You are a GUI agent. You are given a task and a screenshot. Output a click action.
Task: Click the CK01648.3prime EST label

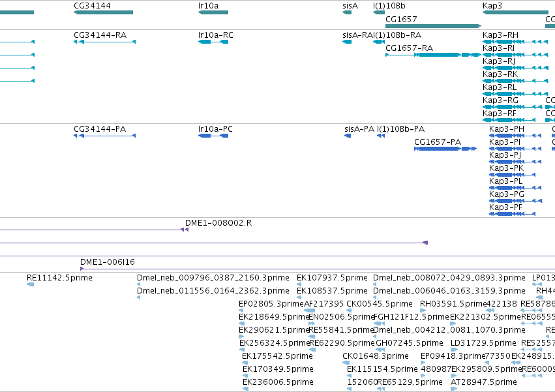376,356
